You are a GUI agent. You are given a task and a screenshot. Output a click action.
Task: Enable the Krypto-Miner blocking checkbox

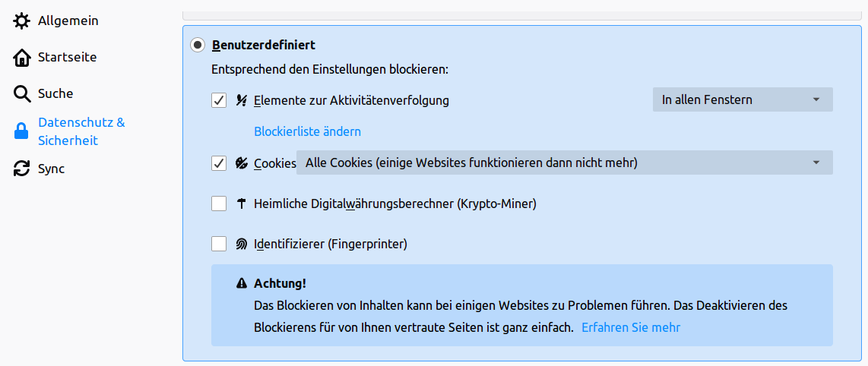(x=219, y=204)
